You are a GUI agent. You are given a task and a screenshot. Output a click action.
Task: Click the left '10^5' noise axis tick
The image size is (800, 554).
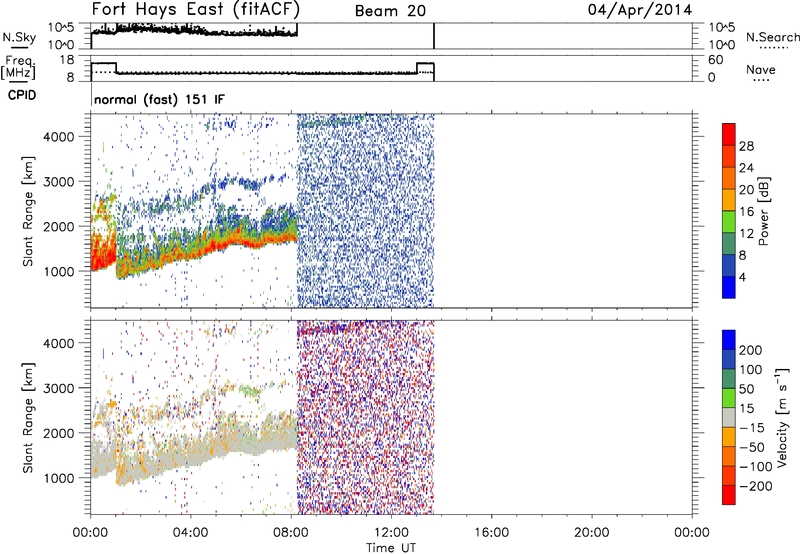tap(62, 28)
